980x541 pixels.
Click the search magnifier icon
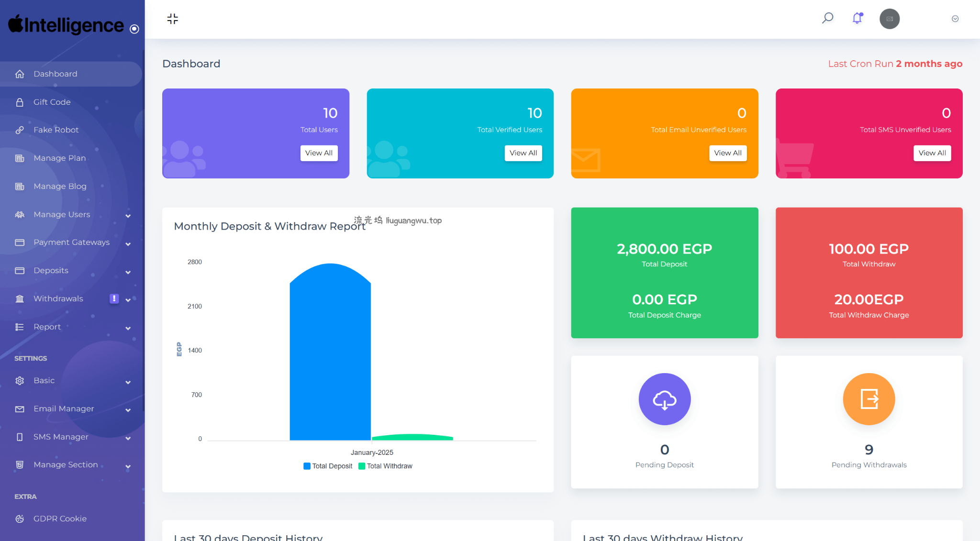point(827,19)
